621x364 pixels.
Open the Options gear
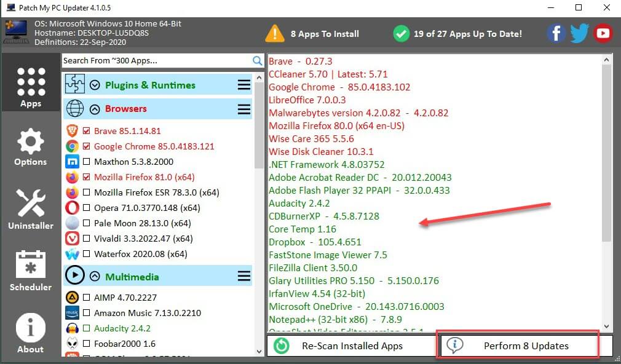coord(31,148)
